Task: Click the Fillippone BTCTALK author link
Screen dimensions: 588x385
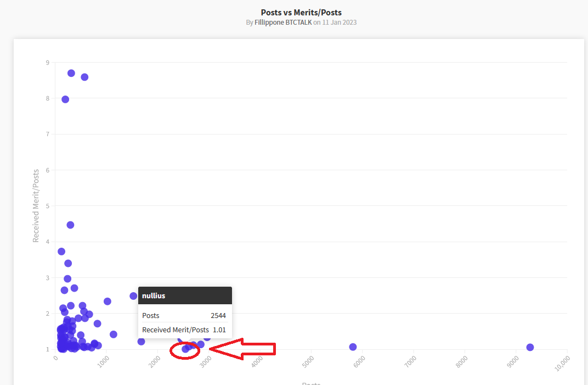Action: pos(283,23)
